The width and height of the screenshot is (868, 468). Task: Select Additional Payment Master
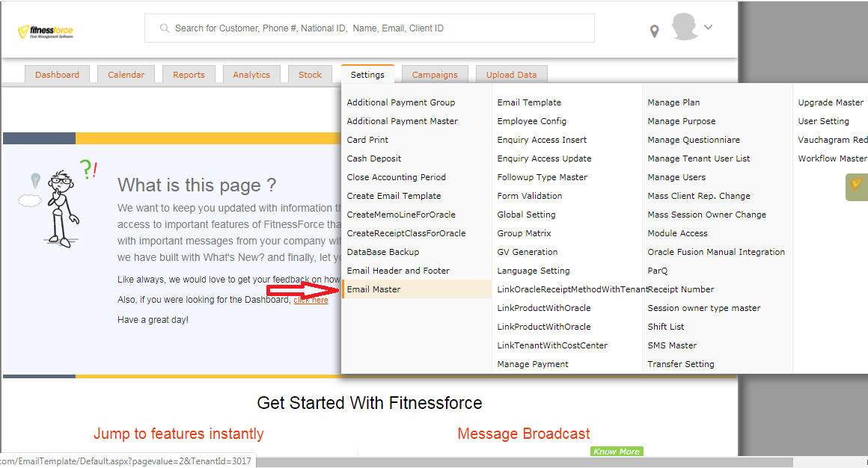click(403, 121)
